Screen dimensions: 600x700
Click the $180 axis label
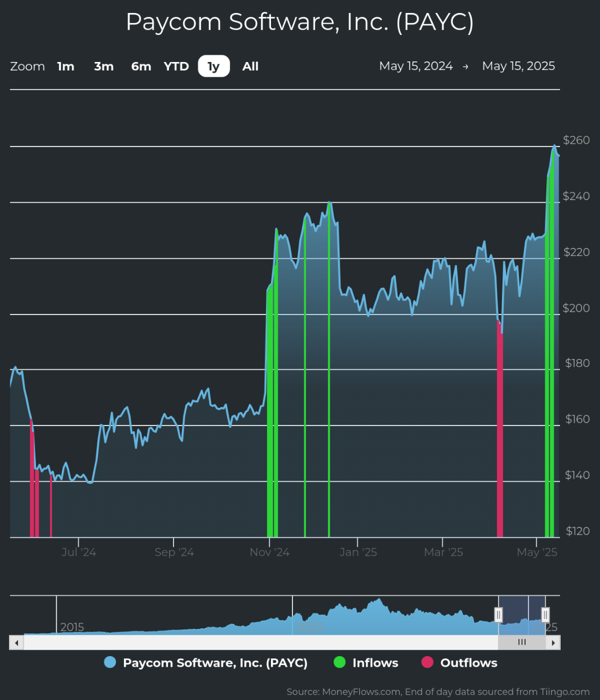click(577, 363)
